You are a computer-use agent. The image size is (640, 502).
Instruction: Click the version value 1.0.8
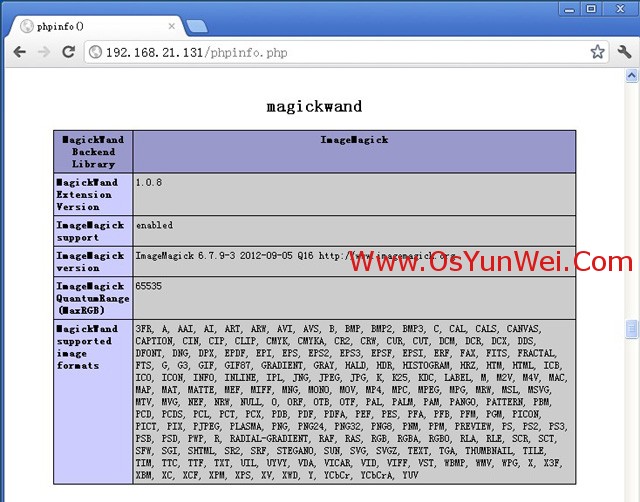click(148, 182)
